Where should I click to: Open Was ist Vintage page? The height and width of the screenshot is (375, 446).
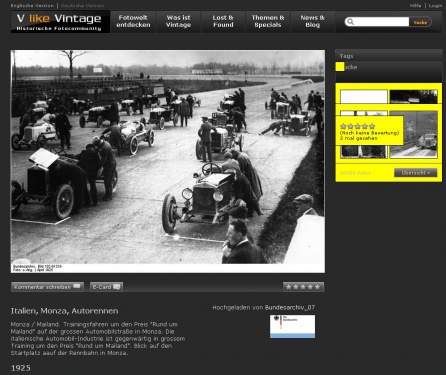[x=178, y=21]
